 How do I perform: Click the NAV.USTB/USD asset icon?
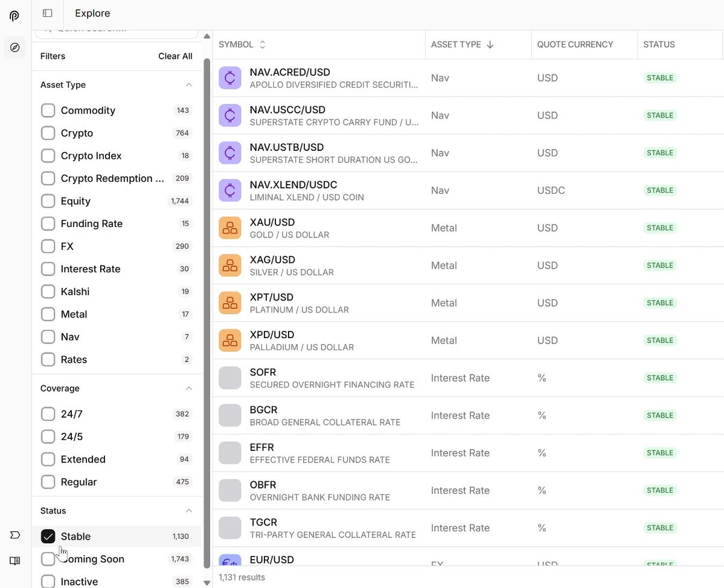tap(230, 153)
